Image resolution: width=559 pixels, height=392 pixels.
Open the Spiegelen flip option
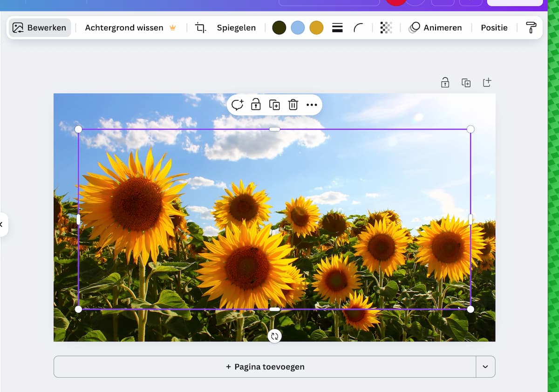pos(236,28)
